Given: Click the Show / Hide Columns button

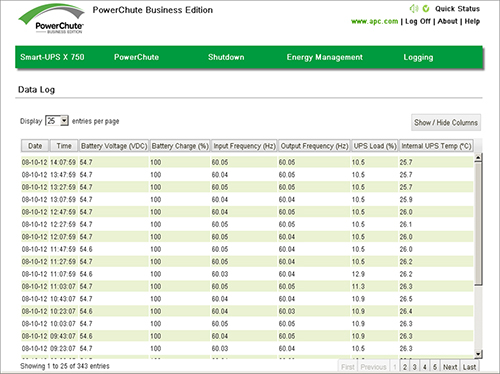Looking at the screenshot, I should click(x=446, y=122).
